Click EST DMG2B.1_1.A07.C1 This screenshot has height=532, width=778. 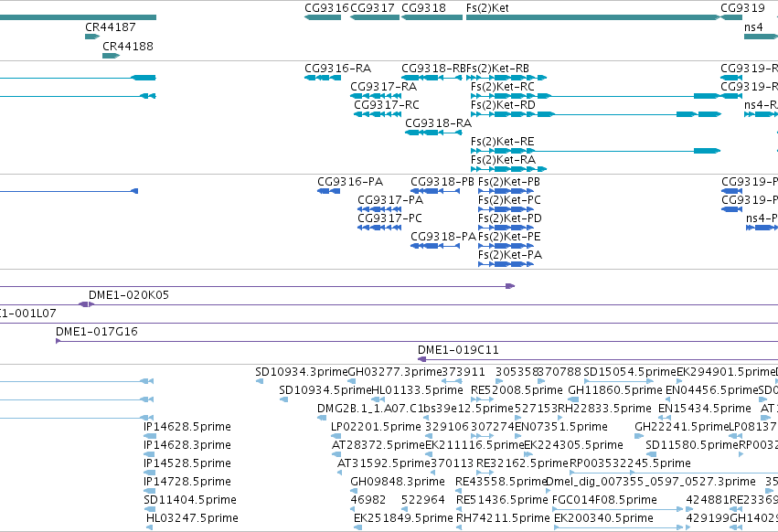pyautogui.click(x=322, y=418)
